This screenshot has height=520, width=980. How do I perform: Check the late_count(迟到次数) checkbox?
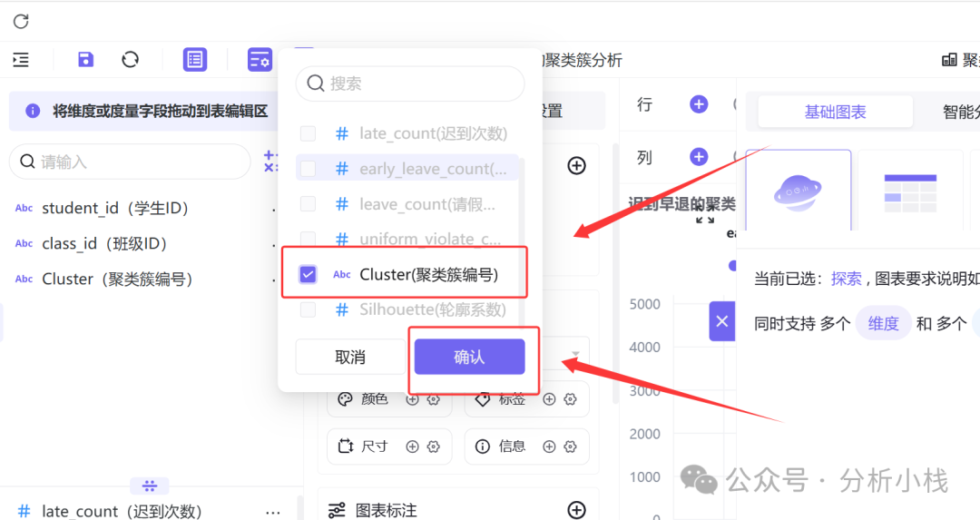309,133
